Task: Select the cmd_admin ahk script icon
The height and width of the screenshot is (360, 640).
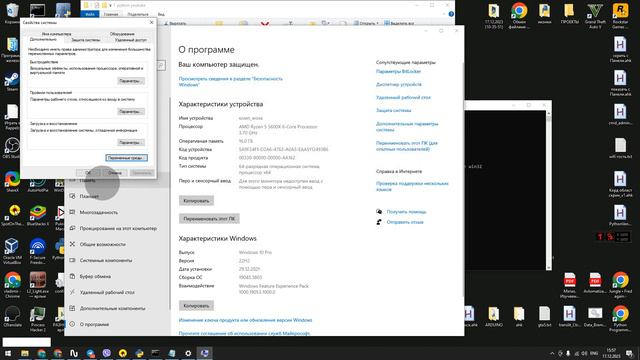Action: pos(620,114)
